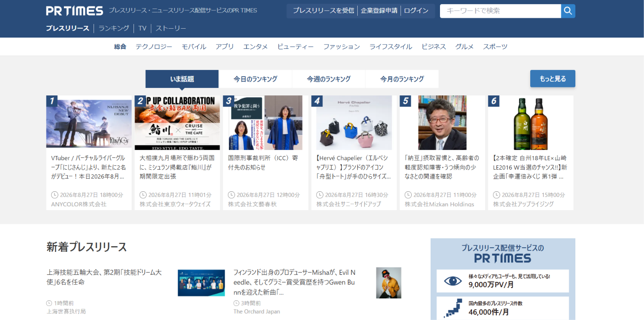Open rank 2 鮨川 collaboration thumbnail
This screenshot has height=320, width=644.
coord(177,123)
